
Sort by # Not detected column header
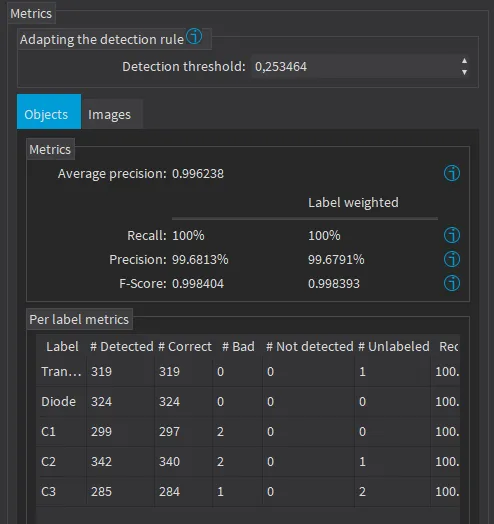click(x=309, y=347)
